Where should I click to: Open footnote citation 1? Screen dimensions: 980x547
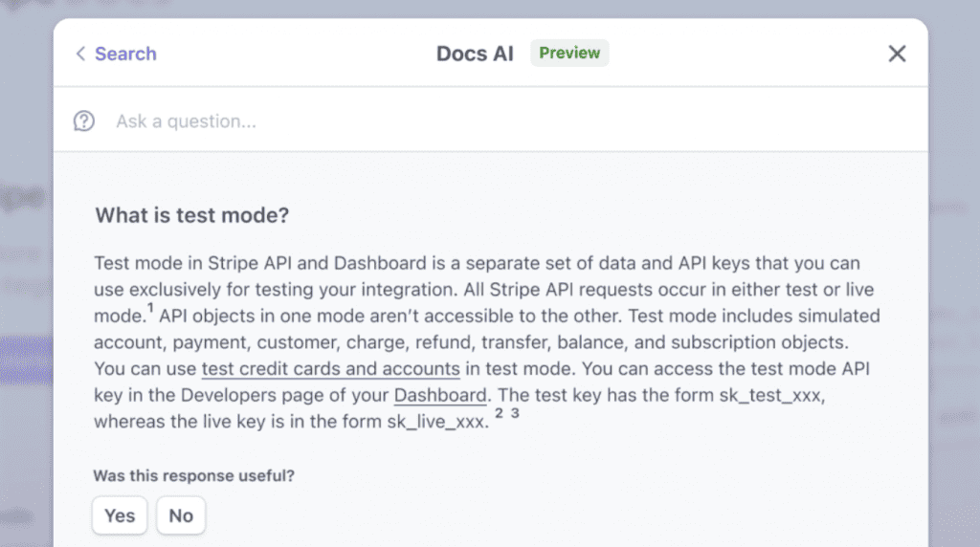[151, 309]
